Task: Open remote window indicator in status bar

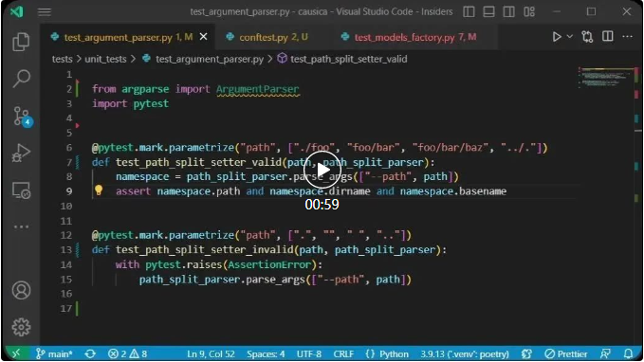Action: tap(16, 353)
